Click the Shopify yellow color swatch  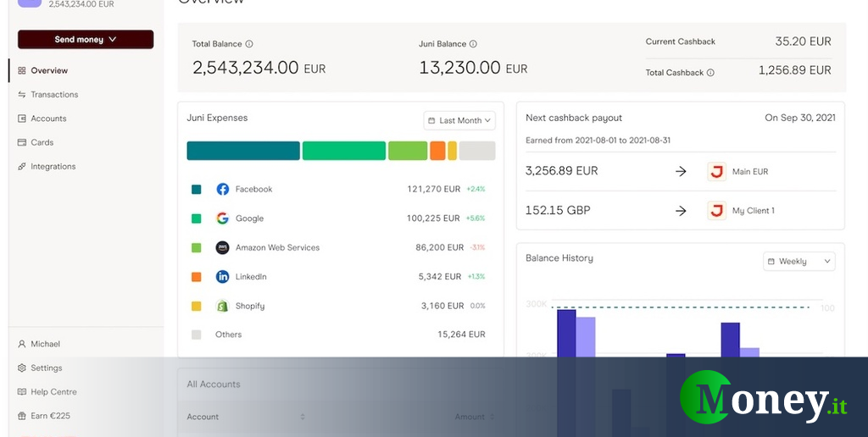(x=196, y=306)
